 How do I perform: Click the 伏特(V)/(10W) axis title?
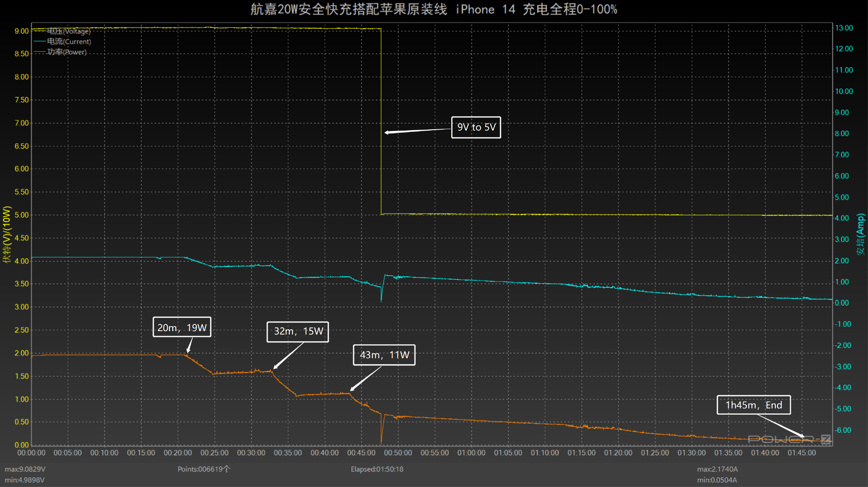point(6,234)
